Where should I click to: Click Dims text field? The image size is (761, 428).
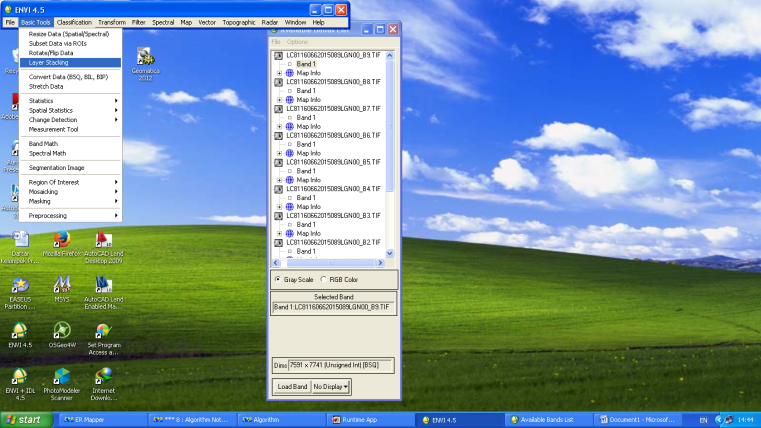pyautogui.click(x=340, y=365)
